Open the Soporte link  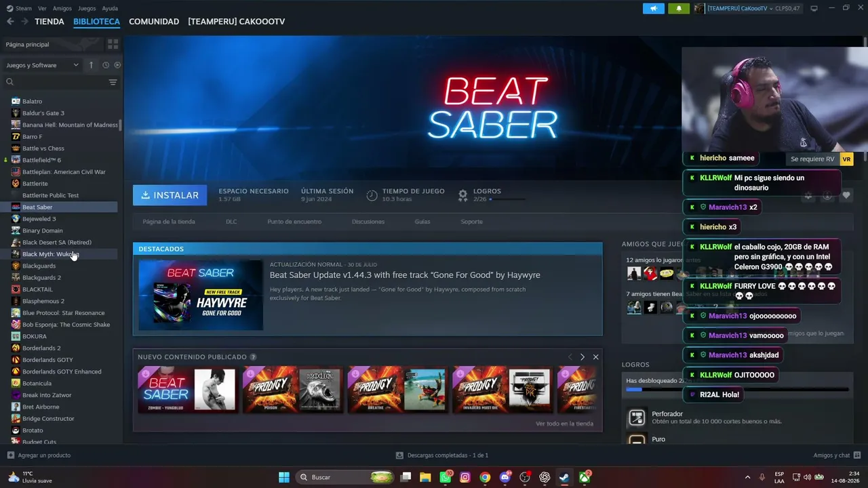[472, 222]
